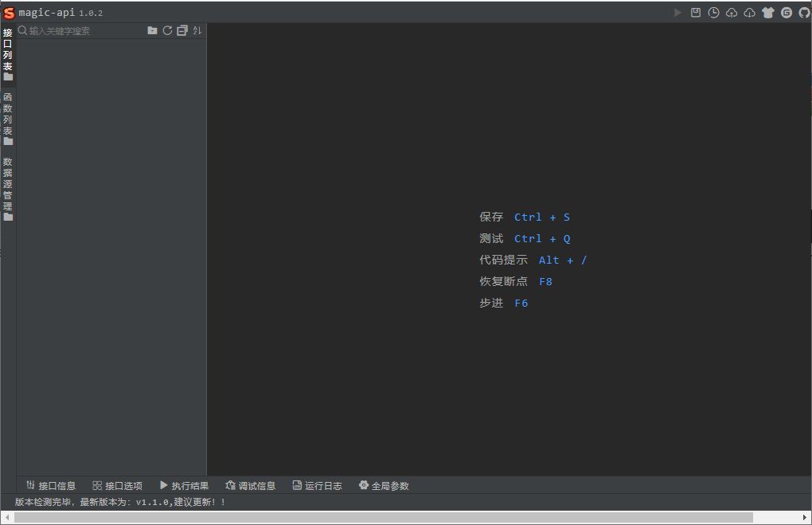
Task: Expand the 接口列表 sidebar panel
Action: click(7, 49)
